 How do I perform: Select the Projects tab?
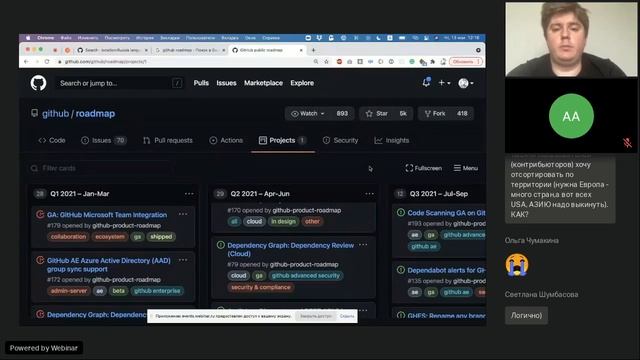282,140
